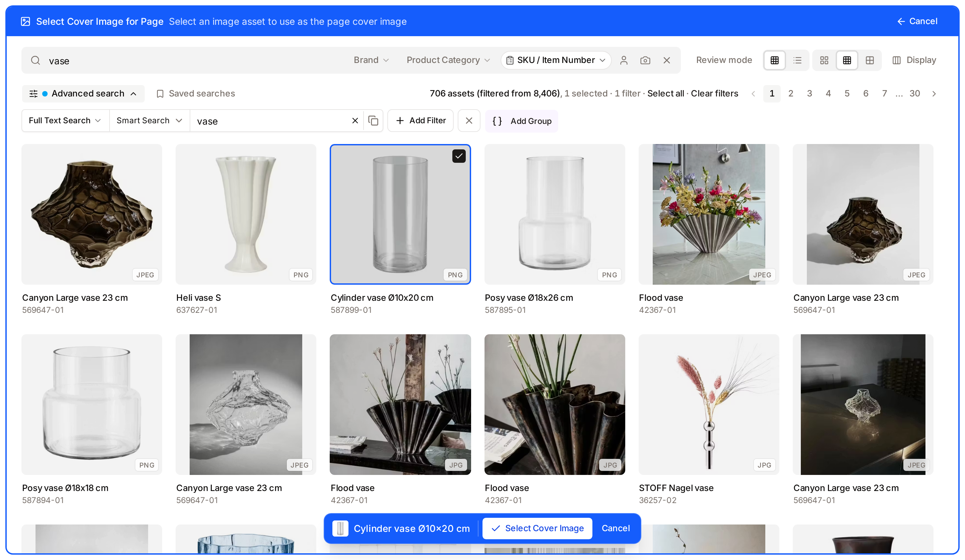Go to page 6
The width and height of the screenshot is (965, 560).
click(865, 93)
